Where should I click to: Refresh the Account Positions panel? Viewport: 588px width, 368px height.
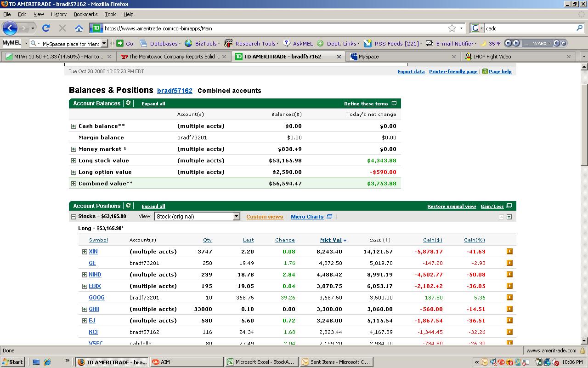point(128,206)
